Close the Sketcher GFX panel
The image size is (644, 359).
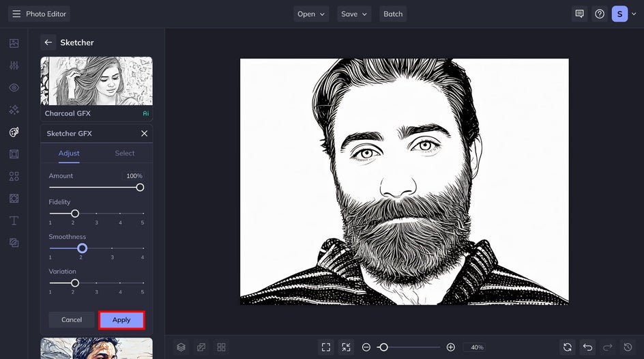pos(144,134)
